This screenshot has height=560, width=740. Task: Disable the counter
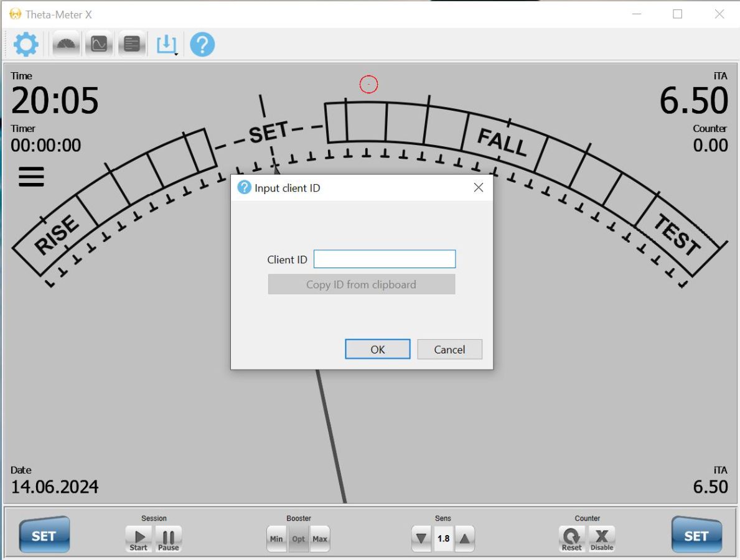[x=602, y=539]
